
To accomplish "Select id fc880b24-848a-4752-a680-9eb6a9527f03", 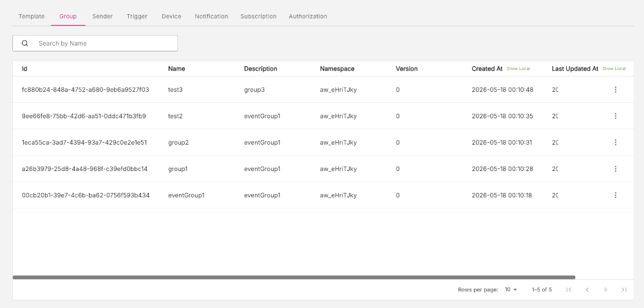I will point(86,89).
